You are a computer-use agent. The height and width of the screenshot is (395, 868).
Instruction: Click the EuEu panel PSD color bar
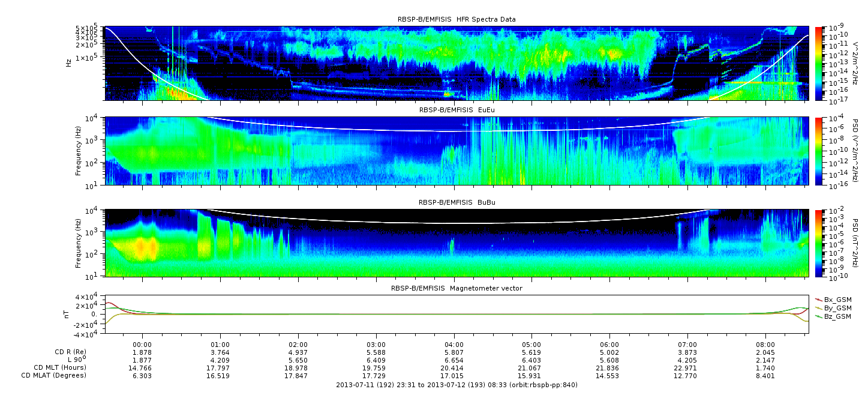(x=818, y=151)
